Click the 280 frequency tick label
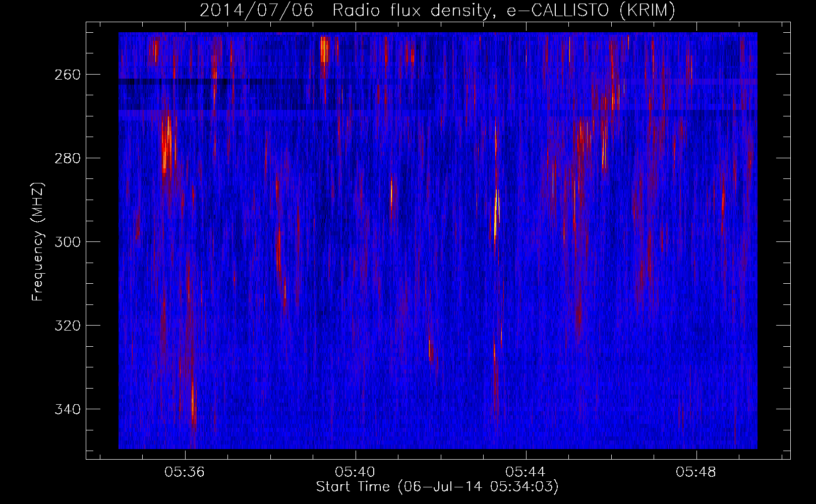This screenshot has width=816, height=504. point(67,158)
